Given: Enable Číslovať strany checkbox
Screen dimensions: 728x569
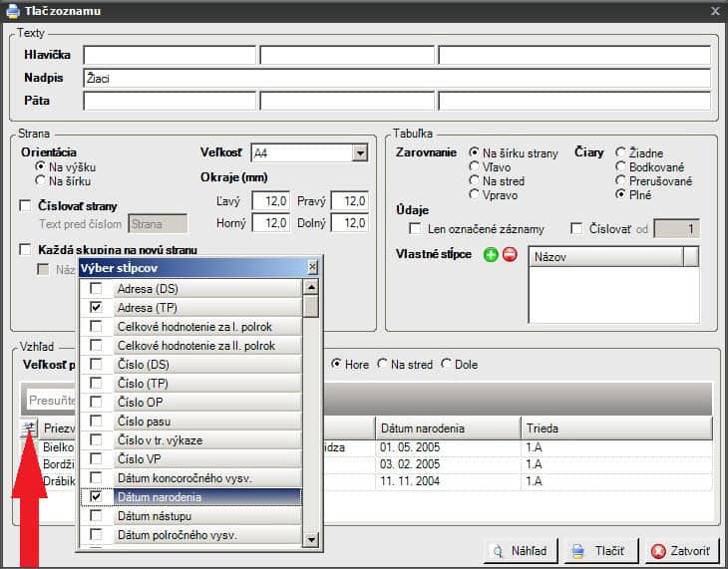Looking at the screenshot, I should (x=25, y=205).
